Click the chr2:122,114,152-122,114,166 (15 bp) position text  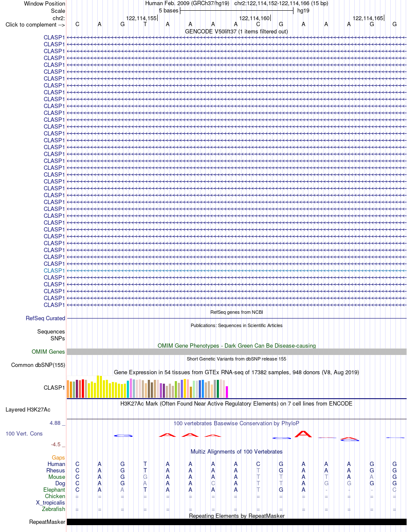tap(281, 3)
